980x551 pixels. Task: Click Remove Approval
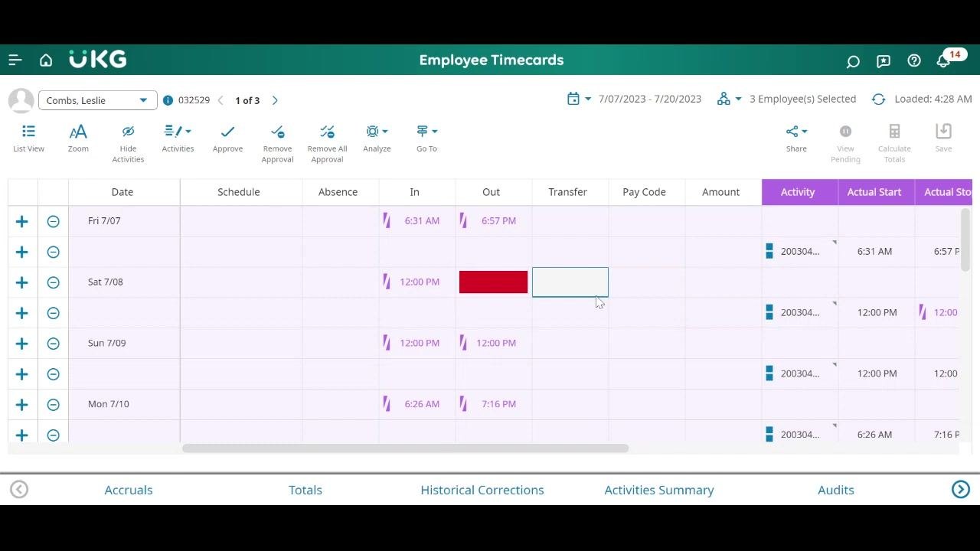[277, 143]
